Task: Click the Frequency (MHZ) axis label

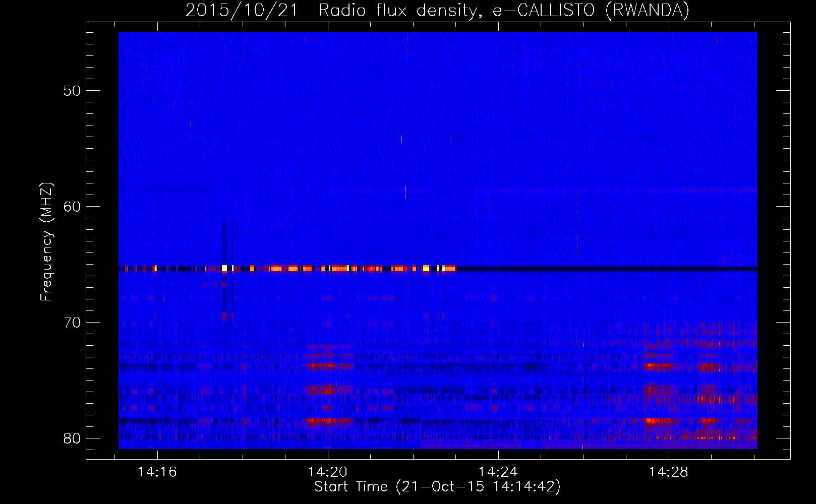Action: tap(46, 242)
